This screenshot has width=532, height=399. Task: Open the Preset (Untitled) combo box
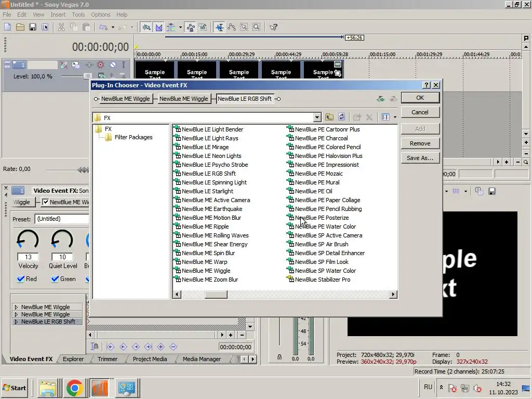point(62,219)
